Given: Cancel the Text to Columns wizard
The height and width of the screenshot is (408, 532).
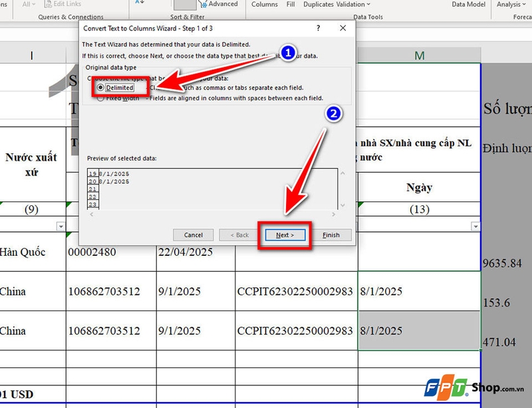Looking at the screenshot, I should click(x=193, y=235).
